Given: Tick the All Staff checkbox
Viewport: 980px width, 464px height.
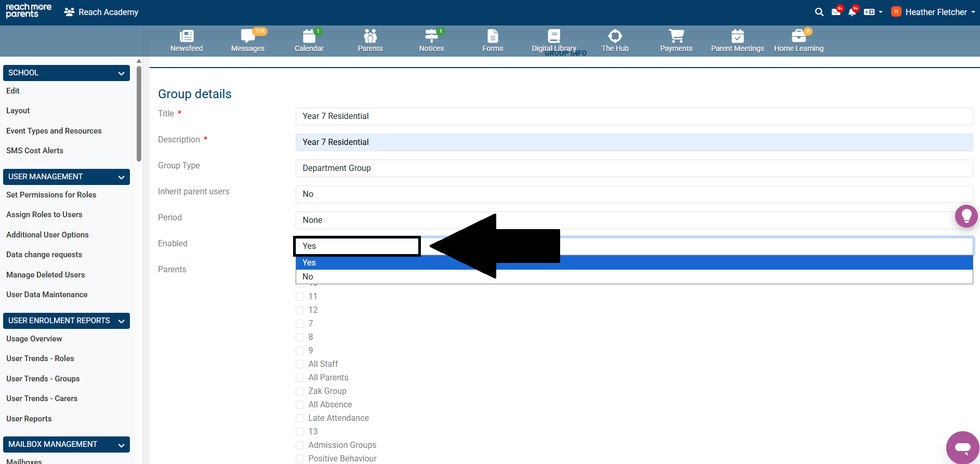Looking at the screenshot, I should [x=300, y=364].
